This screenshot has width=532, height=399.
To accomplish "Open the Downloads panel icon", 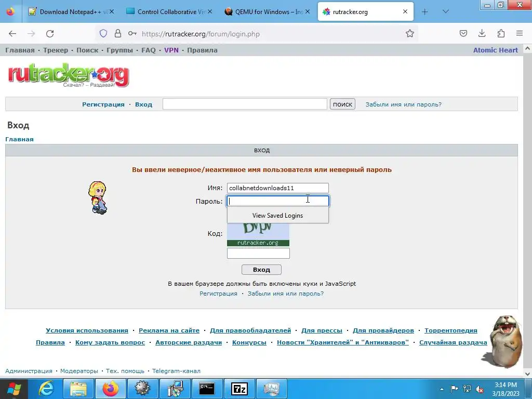I will point(482,33).
